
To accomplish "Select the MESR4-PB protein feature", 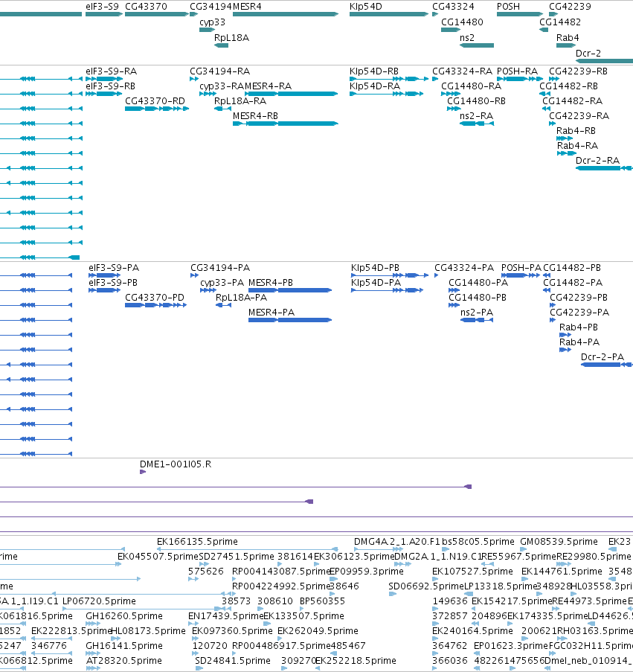I will click(x=290, y=290).
